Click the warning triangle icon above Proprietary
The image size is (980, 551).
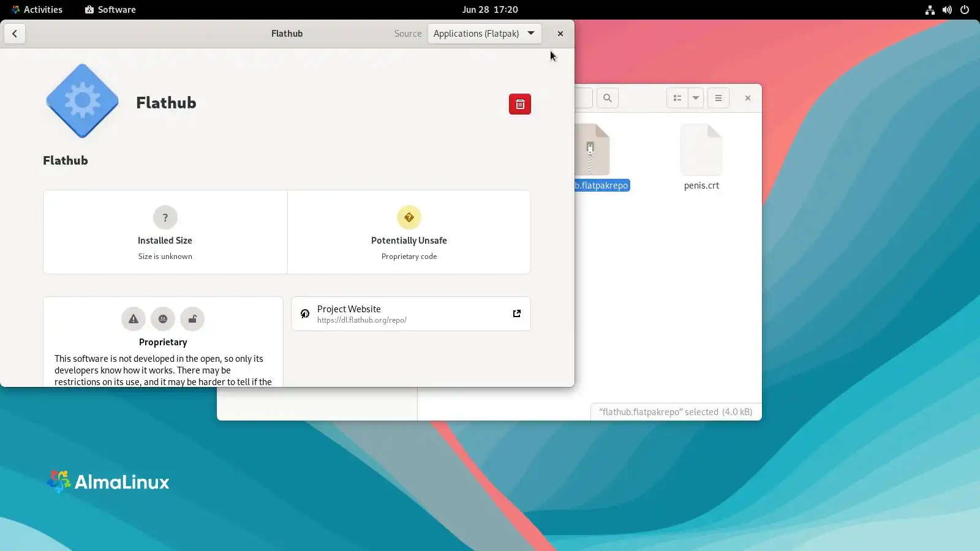click(134, 319)
